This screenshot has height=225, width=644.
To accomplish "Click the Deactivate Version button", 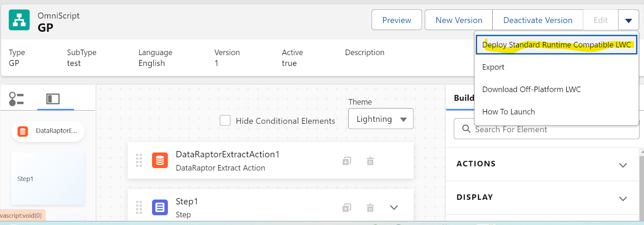I will click(x=538, y=20).
